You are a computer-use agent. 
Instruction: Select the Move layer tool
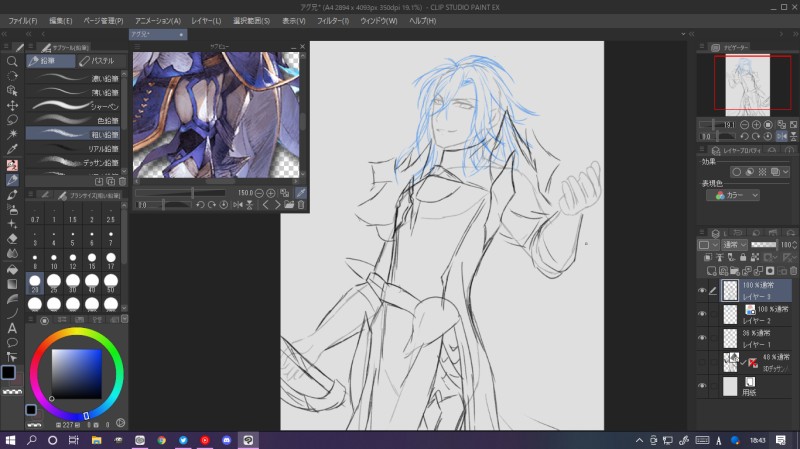pyautogui.click(x=12, y=106)
